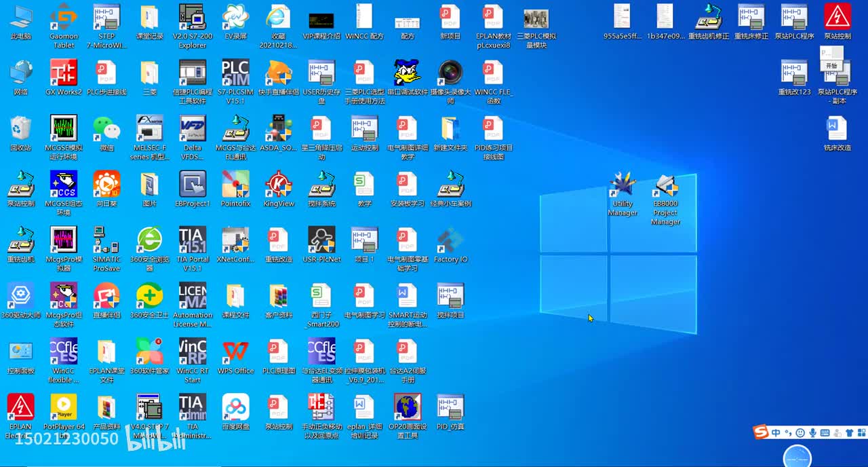Open Sogou soft keyboard
The width and height of the screenshot is (868, 467).
tap(825, 433)
